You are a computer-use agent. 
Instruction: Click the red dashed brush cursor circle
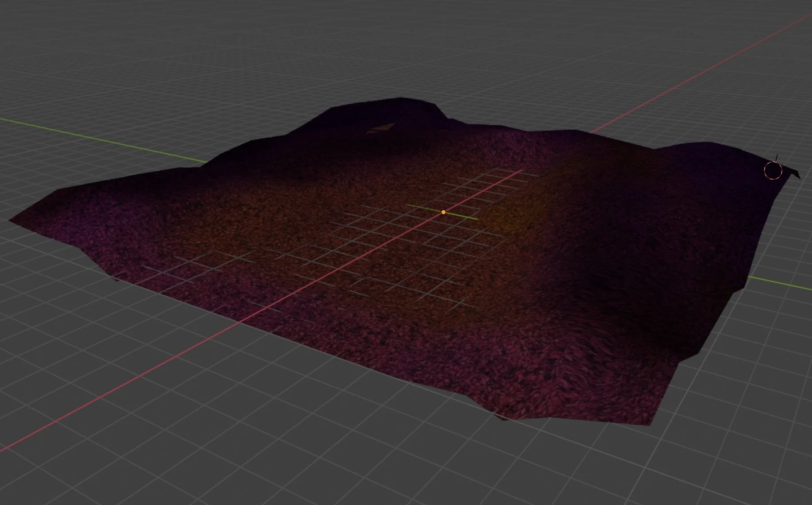click(x=773, y=170)
